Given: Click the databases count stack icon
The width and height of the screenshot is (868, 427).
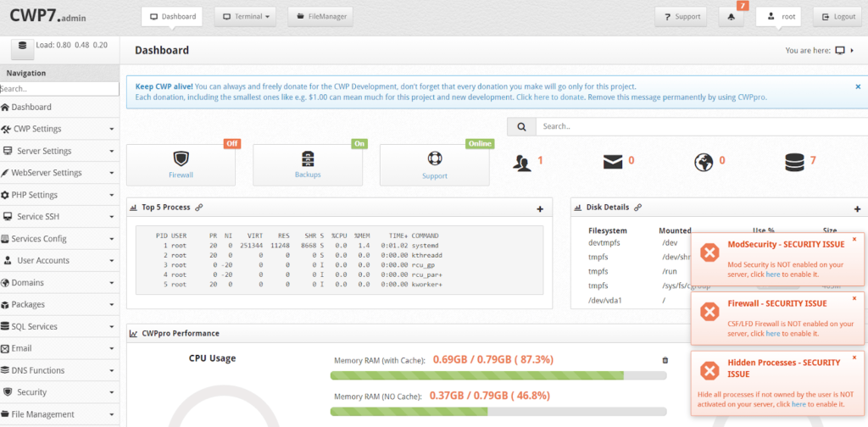Looking at the screenshot, I should [793, 162].
